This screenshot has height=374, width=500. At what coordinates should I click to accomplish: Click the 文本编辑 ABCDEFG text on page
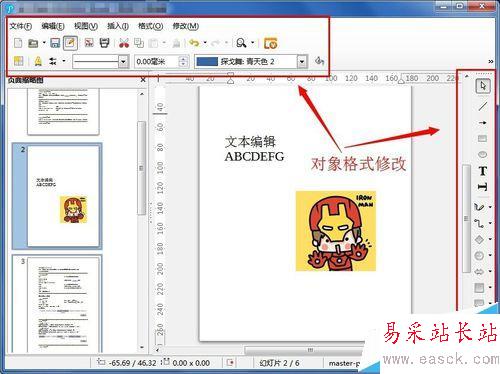coord(254,149)
